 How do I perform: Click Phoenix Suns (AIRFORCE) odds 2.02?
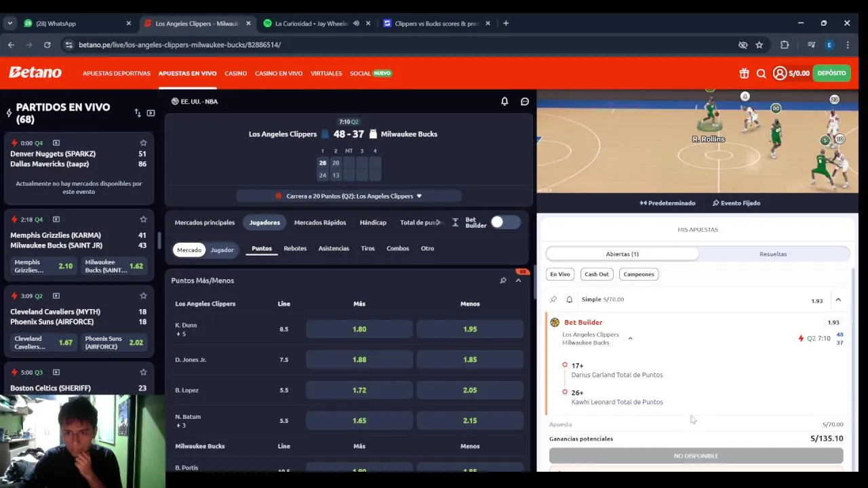[x=115, y=342]
